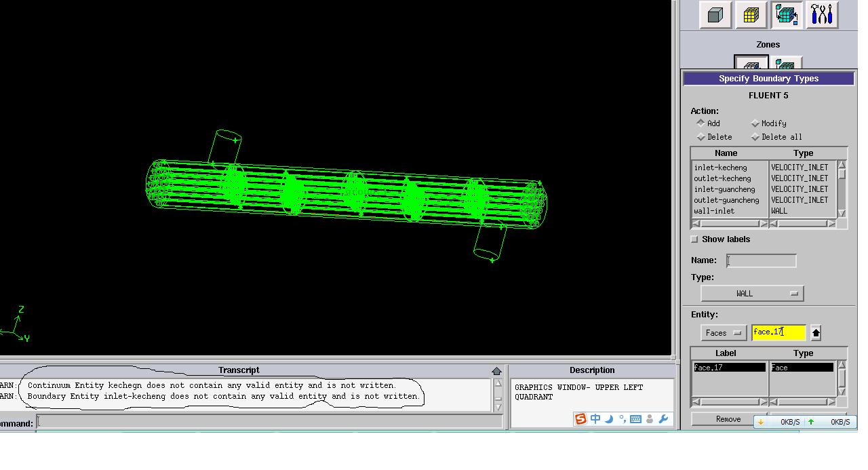
Task: Click the entity pick-list up arrow button
Action: 816,333
